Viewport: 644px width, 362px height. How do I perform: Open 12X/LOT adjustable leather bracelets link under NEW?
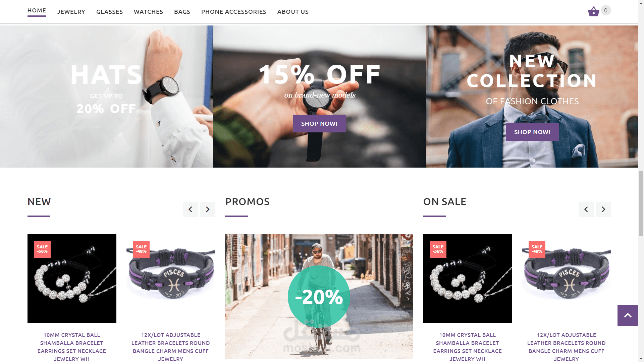(171, 347)
